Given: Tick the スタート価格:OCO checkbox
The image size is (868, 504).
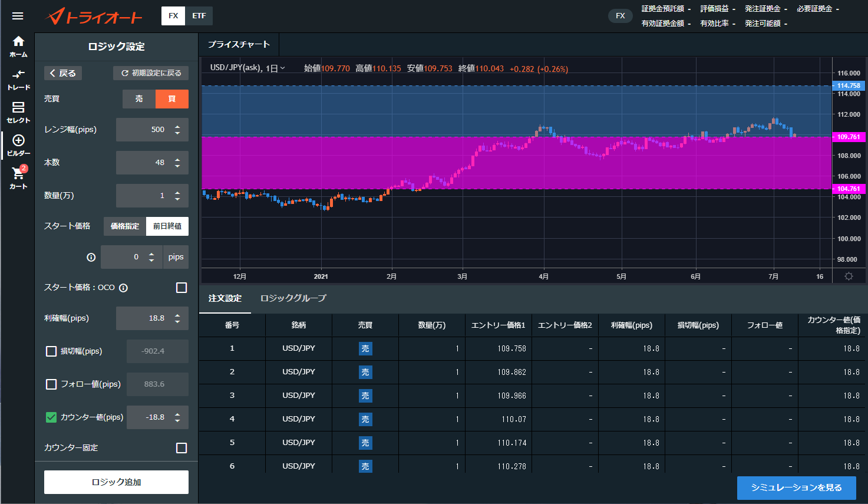Looking at the screenshot, I should click(x=181, y=288).
